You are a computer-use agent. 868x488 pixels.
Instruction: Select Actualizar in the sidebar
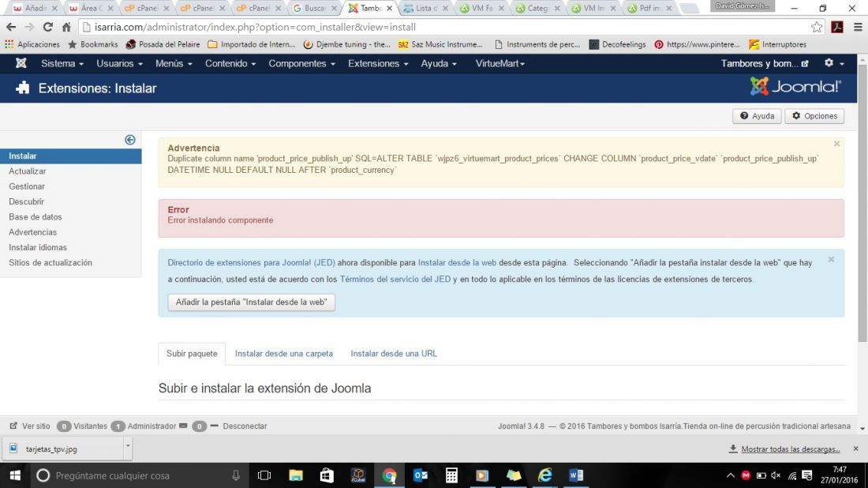(x=27, y=171)
